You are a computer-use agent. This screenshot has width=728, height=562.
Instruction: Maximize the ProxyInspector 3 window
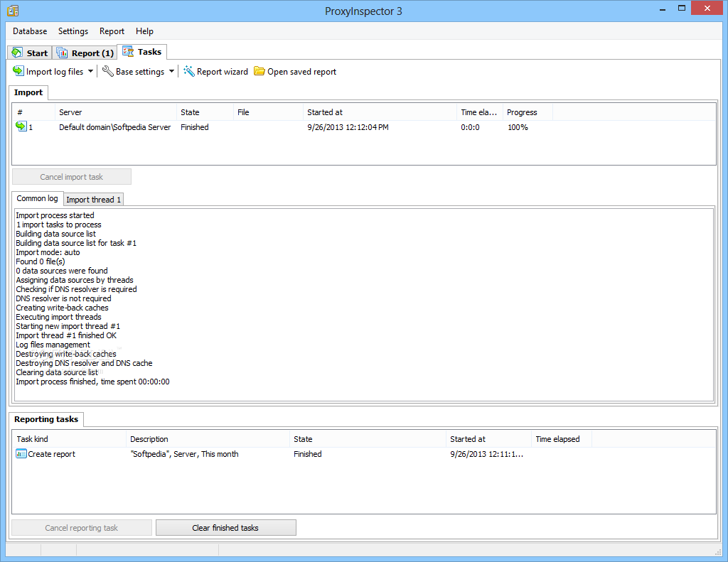(x=682, y=8)
